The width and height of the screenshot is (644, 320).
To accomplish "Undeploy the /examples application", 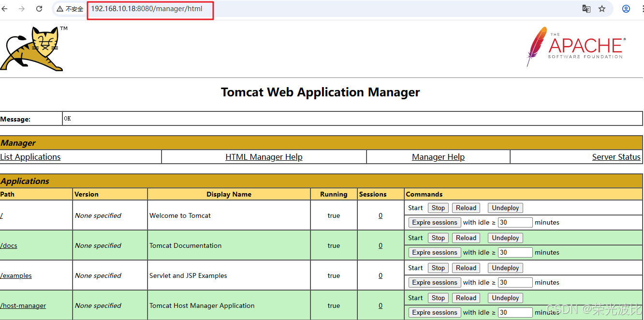I will click(x=505, y=268).
